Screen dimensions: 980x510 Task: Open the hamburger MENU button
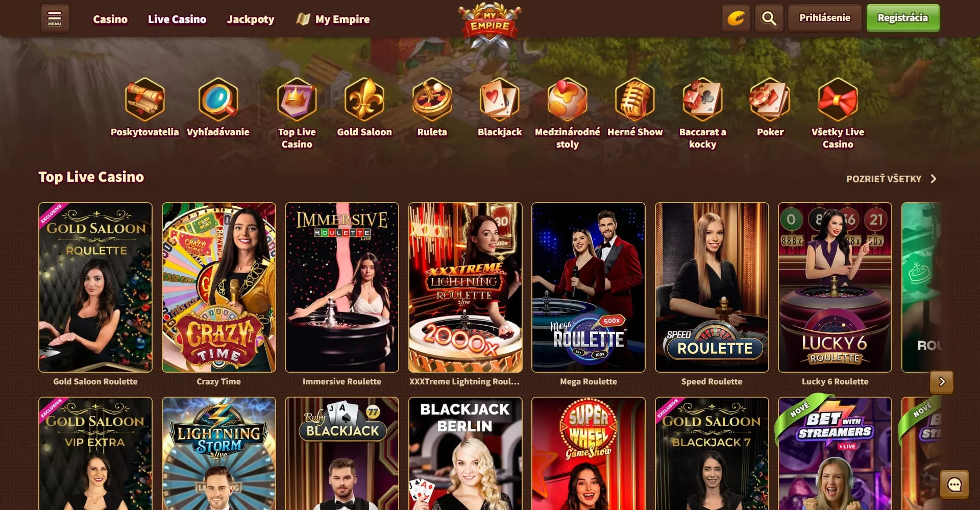tap(55, 18)
